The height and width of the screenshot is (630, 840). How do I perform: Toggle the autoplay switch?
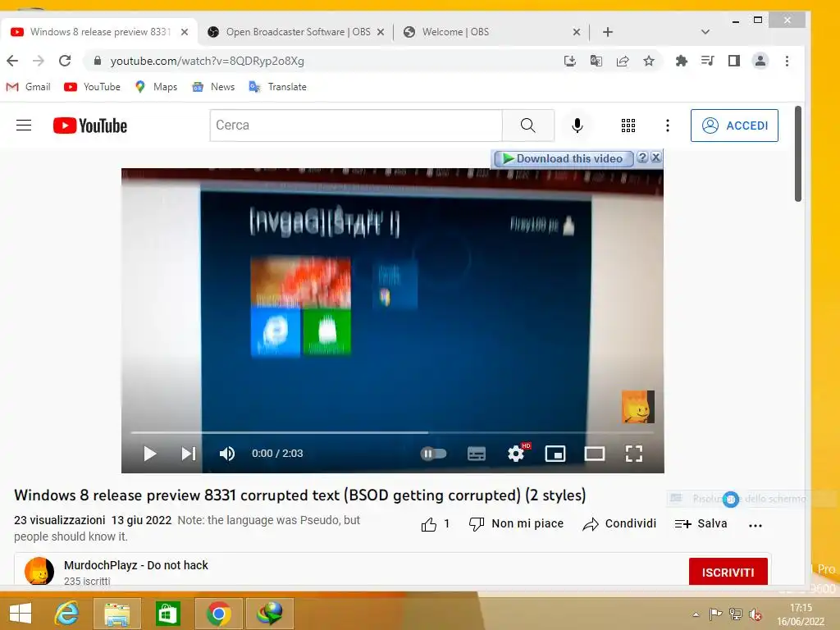pos(433,454)
